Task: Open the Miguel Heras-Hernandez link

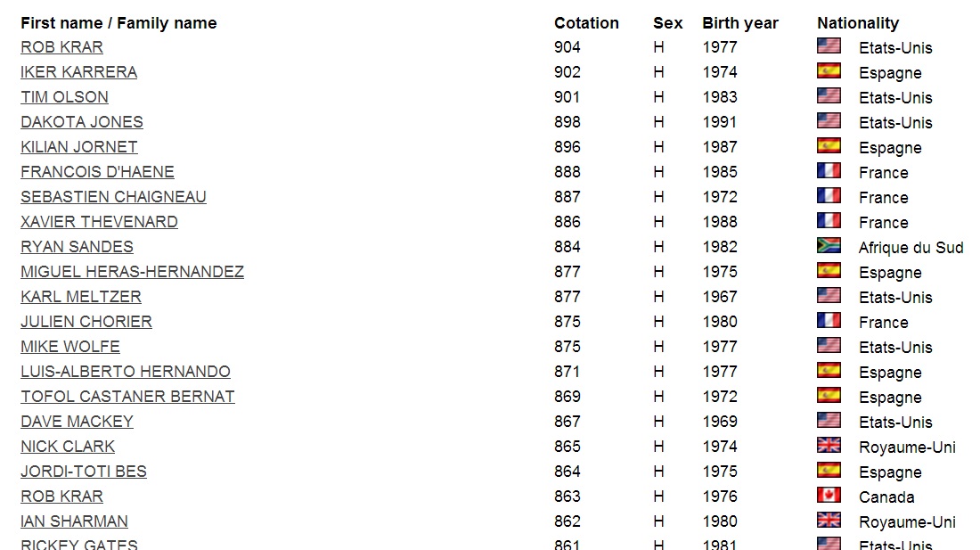Action: point(132,272)
